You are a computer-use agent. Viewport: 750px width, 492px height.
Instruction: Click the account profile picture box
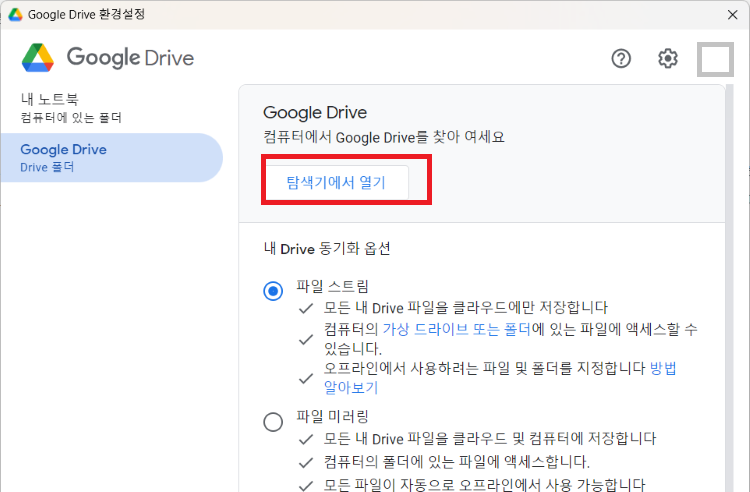(x=715, y=59)
